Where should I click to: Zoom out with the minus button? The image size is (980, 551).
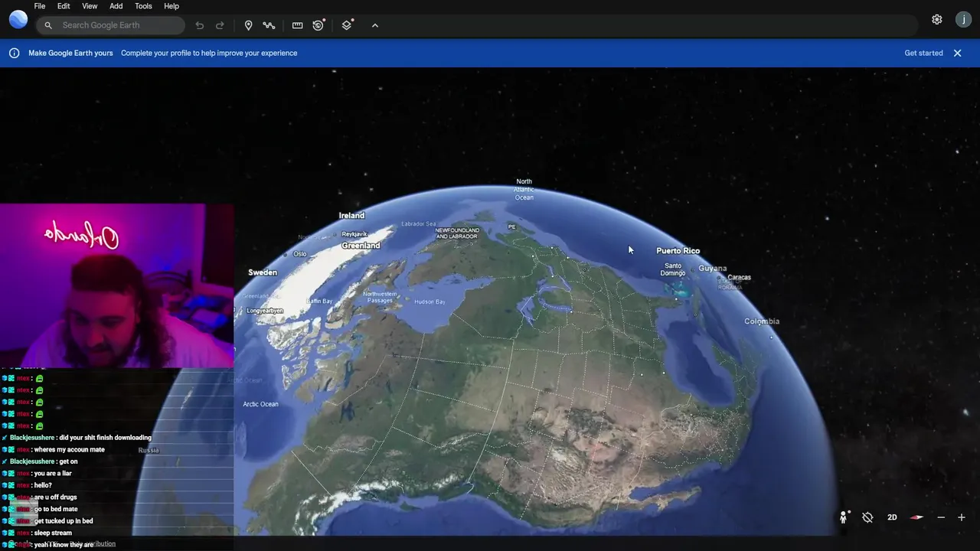tap(941, 517)
